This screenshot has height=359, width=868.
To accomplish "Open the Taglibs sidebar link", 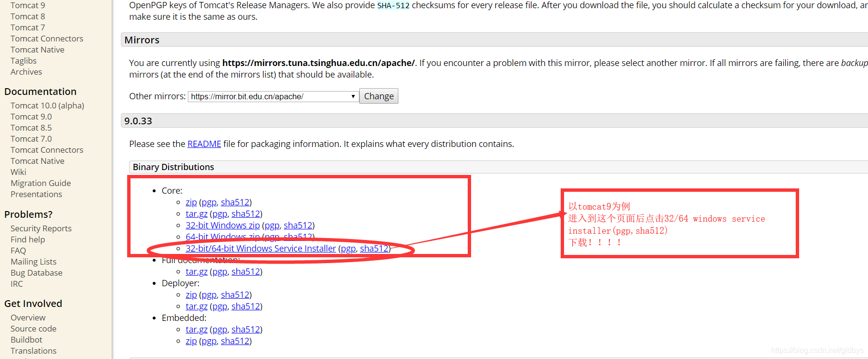I will tap(24, 61).
